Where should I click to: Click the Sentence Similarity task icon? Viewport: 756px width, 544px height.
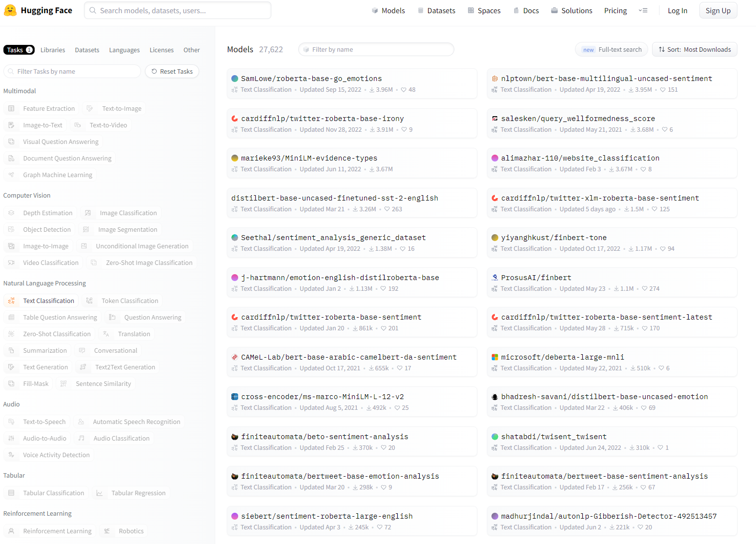pos(63,383)
